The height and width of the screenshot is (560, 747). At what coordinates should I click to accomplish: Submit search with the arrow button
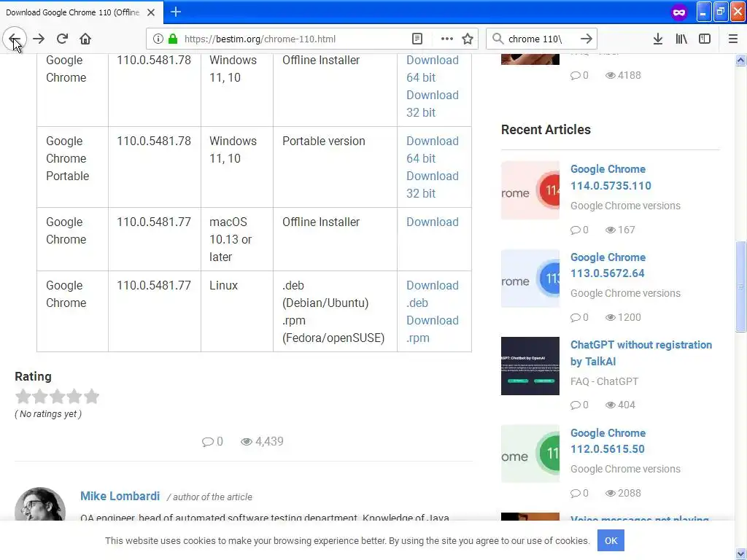586,39
